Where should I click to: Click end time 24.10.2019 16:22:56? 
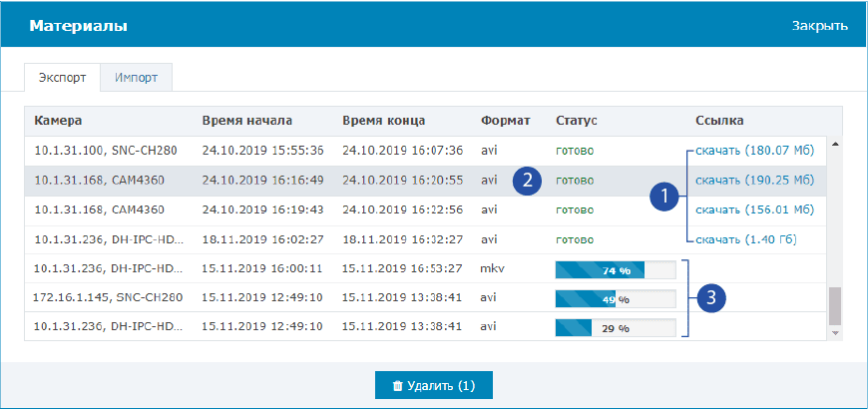402,209
